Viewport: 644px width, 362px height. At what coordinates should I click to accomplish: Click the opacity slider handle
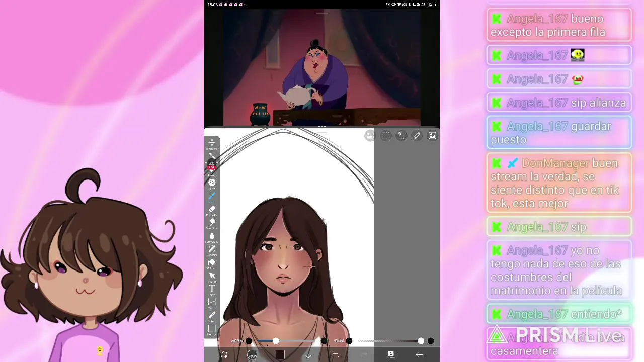point(421,341)
